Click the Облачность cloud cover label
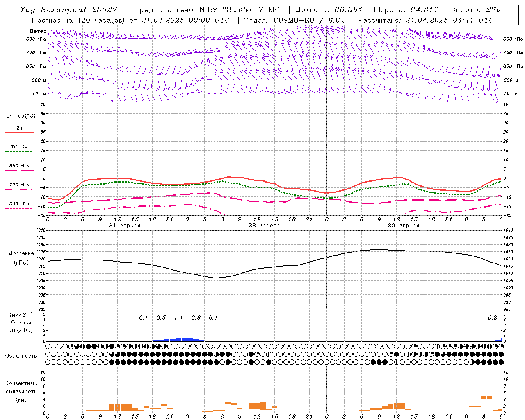The image size is (525, 420). [21, 356]
